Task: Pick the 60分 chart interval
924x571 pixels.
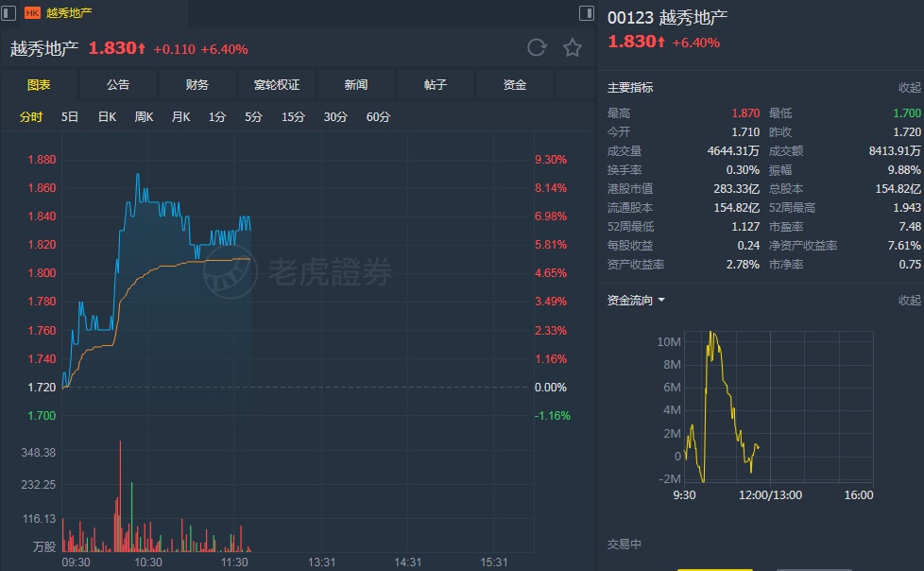Action: [x=378, y=117]
